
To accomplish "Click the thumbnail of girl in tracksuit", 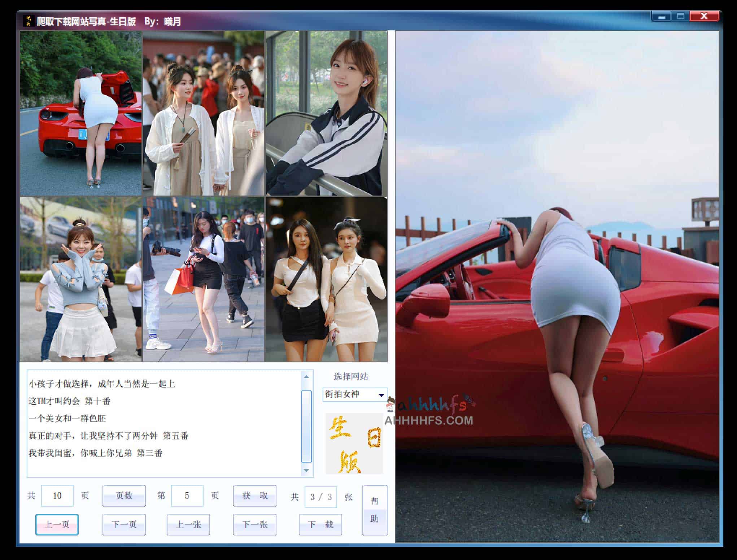I will (x=326, y=113).
